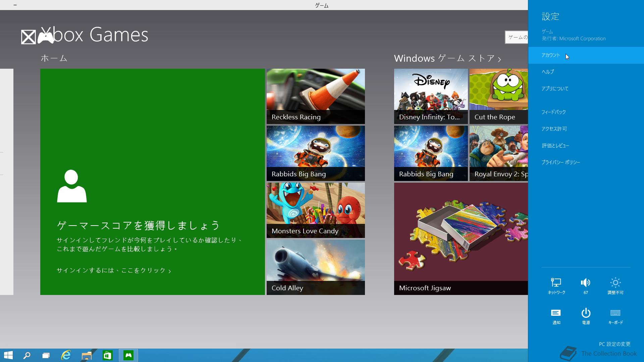Screen dimensions: 644x362
Task: Open Task View on taskbar
Action: [x=46, y=355]
